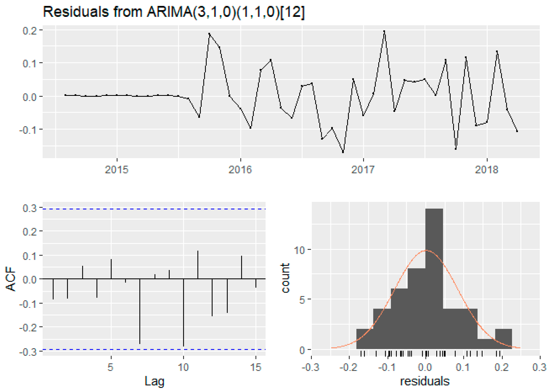Image resolution: width=551 pixels, height=392 pixels.
Task: Click the last residual point in 2018
Action: click(517, 131)
